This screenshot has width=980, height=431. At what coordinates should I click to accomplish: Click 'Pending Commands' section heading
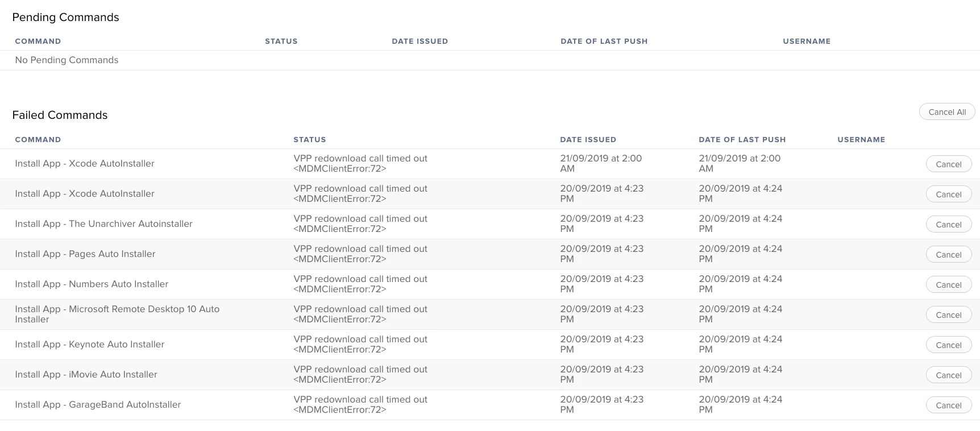65,18
